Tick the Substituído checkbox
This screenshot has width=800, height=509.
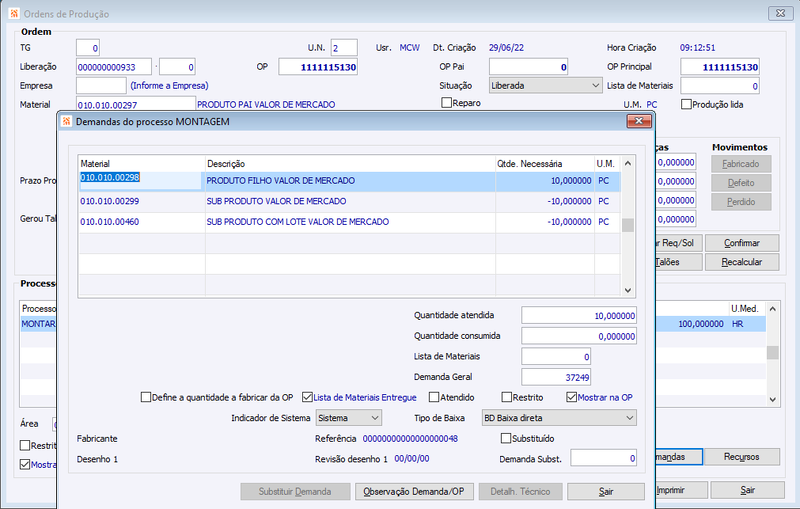coord(506,438)
